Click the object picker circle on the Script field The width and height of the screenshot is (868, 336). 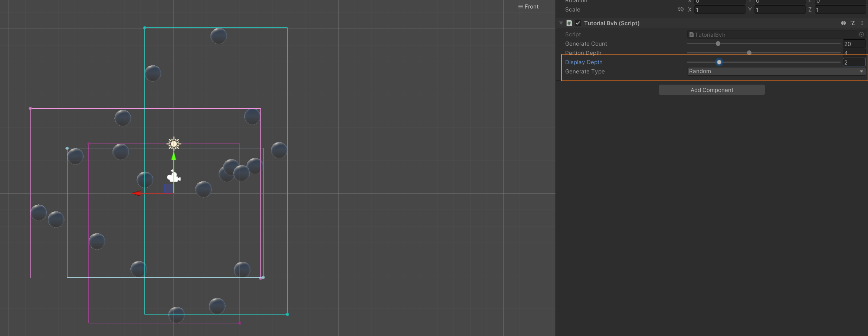tap(861, 34)
